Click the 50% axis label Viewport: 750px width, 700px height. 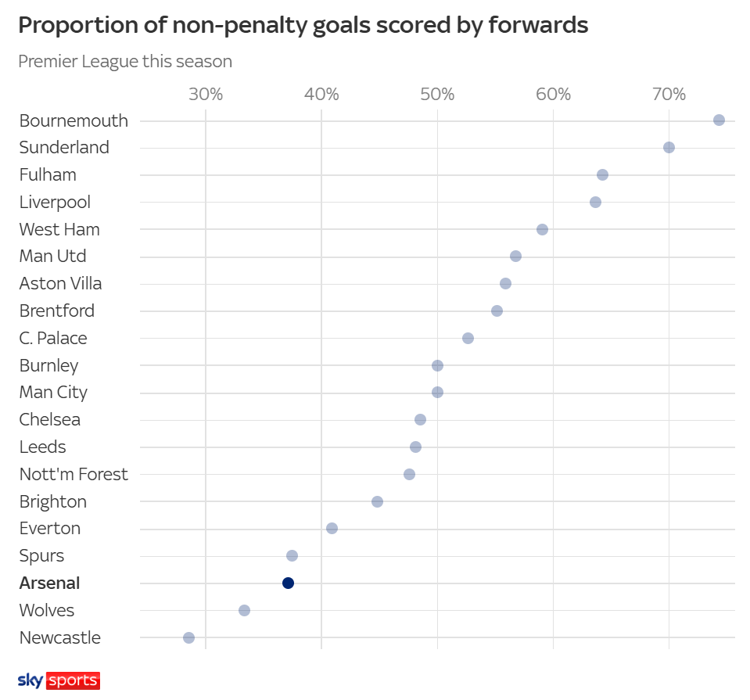click(x=437, y=95)
